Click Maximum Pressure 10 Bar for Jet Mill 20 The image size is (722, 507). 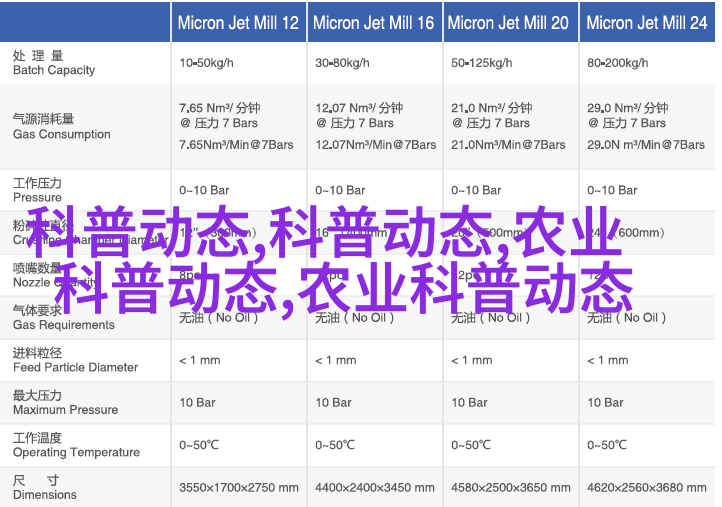click(x=469, y=402)
